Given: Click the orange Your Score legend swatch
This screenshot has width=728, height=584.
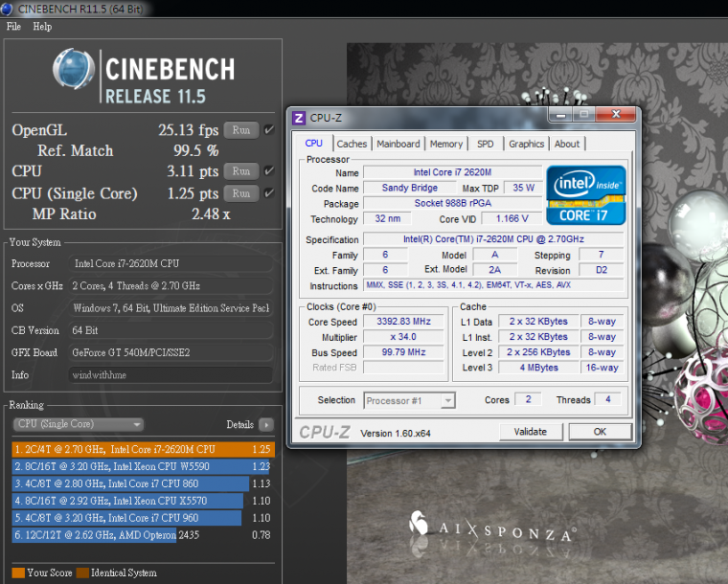Looking at the screenshot, I should (x=18, y=573).
